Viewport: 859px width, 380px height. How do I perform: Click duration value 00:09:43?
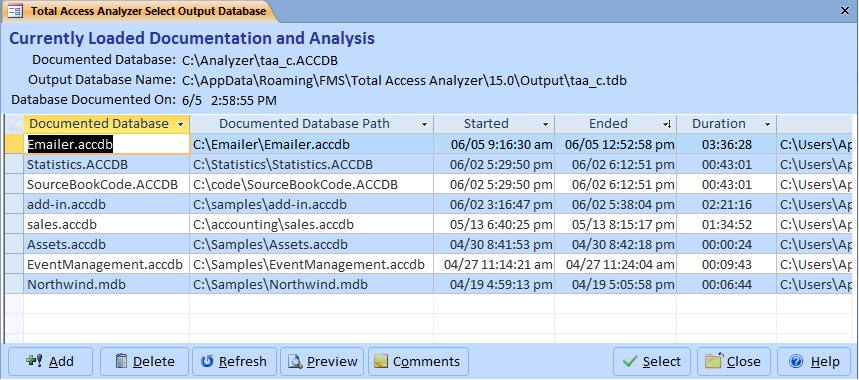coord(727,264)
